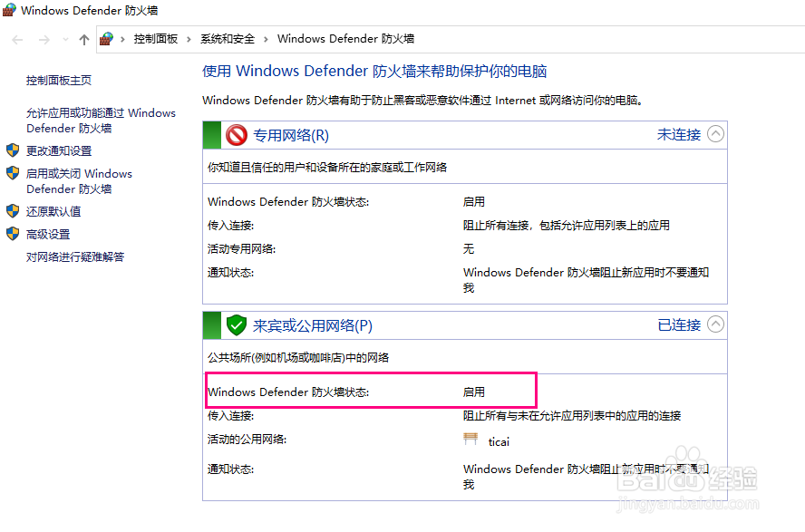Click shield icon beside 更改通知设置
The width and height of the screenshot is (805, 532).
click(13, 150)
